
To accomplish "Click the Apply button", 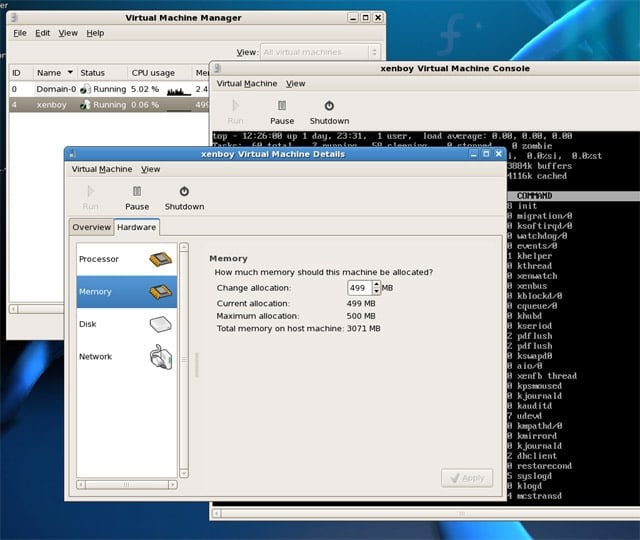I will 467,478.
